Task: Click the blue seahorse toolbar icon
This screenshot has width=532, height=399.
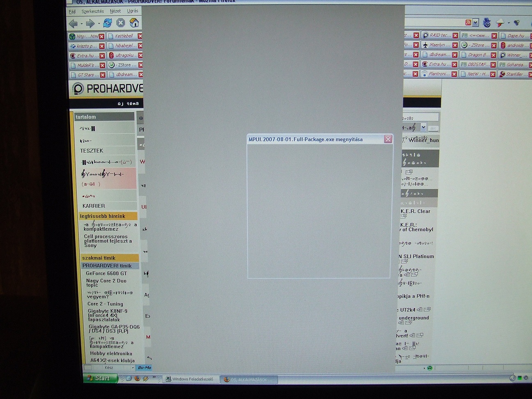Action: coord(487,23)
